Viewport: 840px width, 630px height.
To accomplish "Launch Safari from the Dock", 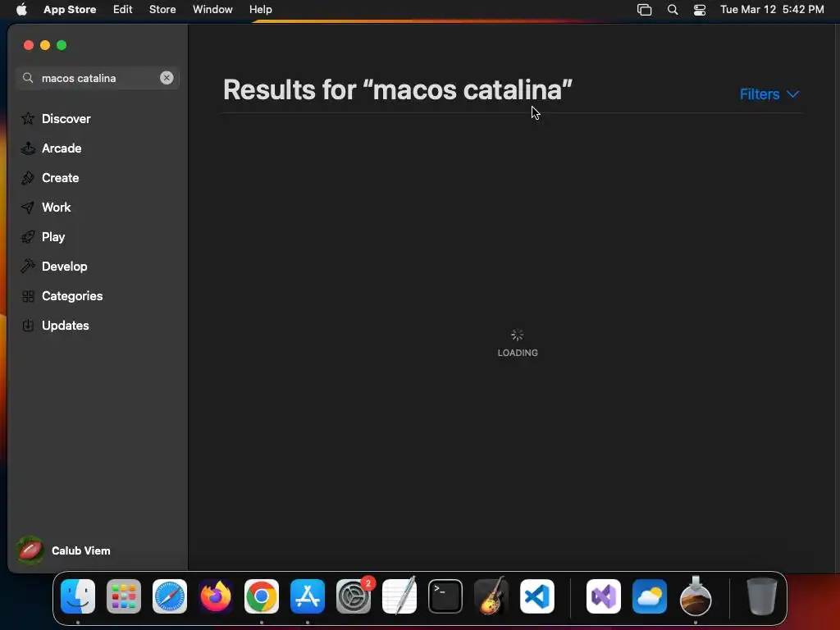I will pyautogui.click(x=170, y=596).
